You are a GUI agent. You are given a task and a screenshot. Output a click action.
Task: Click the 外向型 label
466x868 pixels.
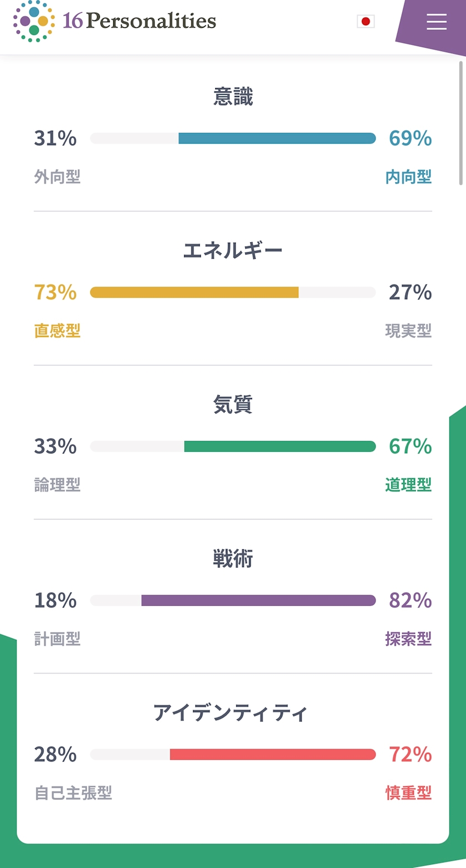(57, 177)
